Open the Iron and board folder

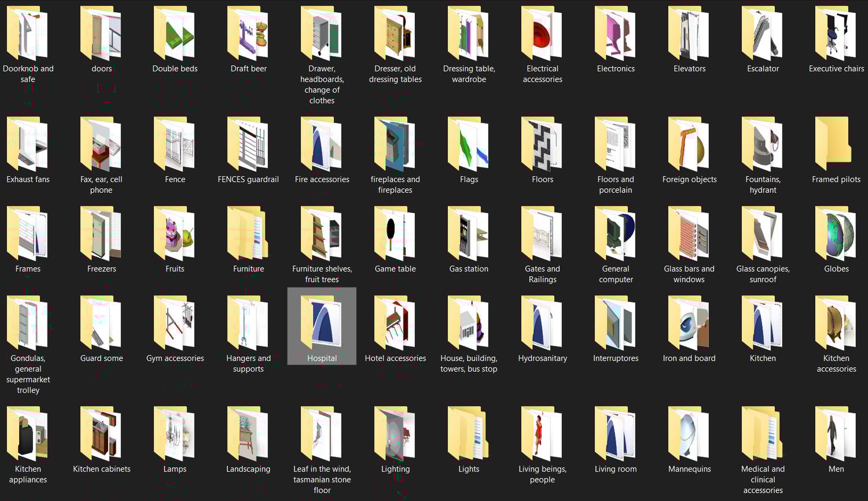click(x=689, y=323)
